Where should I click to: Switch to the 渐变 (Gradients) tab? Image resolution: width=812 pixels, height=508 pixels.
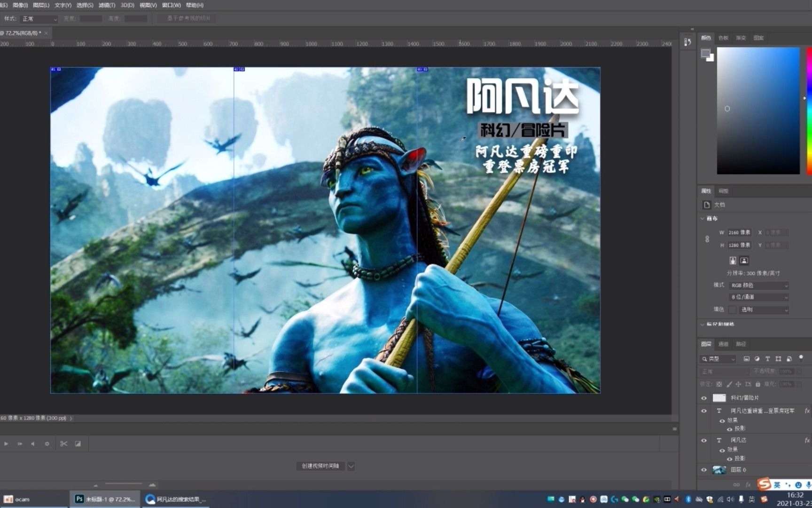click(x=741, y=38)
